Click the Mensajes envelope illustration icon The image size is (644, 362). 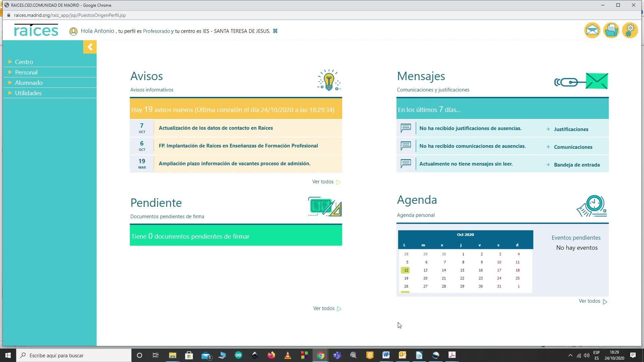581,81
